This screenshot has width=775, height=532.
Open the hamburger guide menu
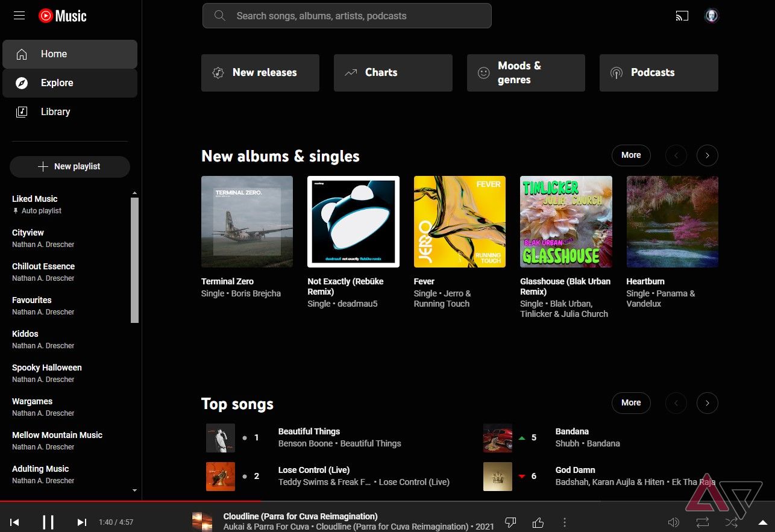[19, 16]
